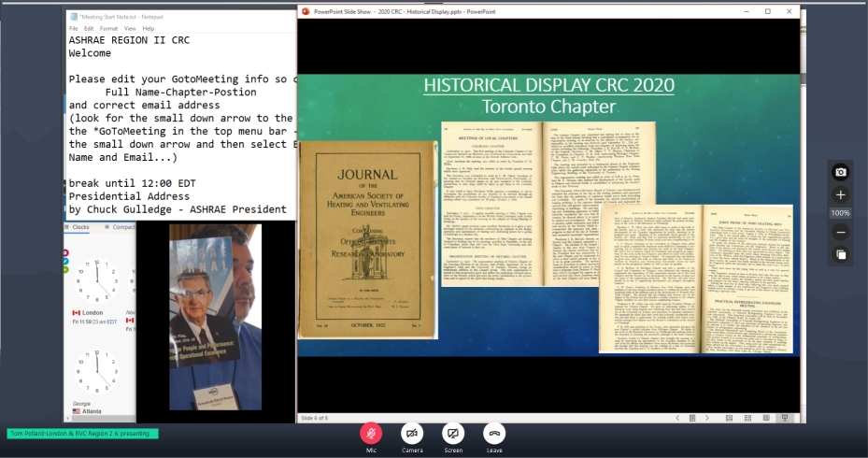Click 'Toronto Chapter' slide subtitle

click(548, 107)
